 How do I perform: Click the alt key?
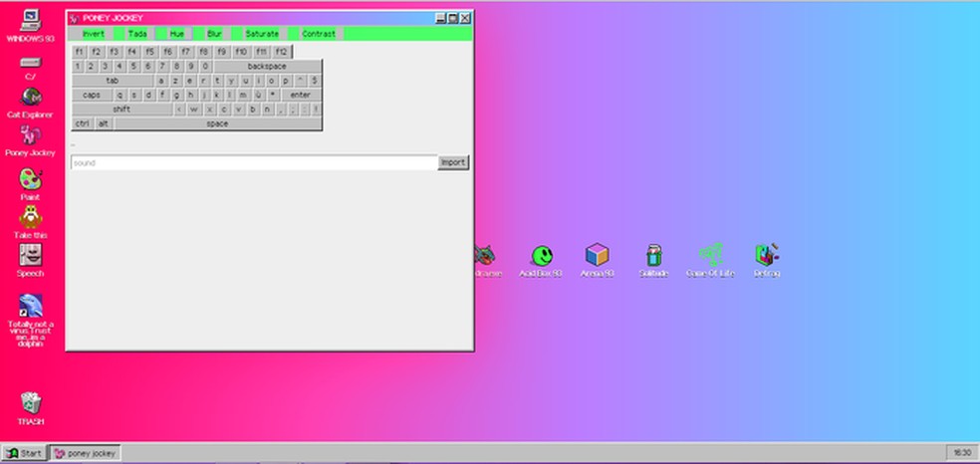[104, 123]
